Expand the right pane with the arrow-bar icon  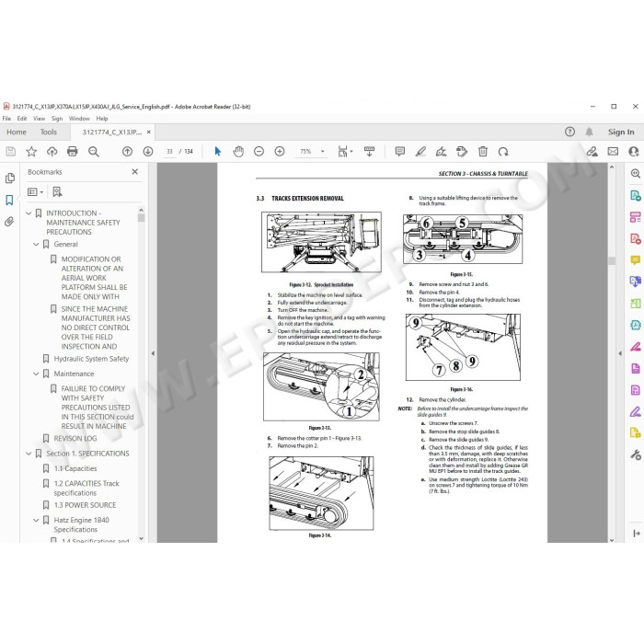click(637, 534)
